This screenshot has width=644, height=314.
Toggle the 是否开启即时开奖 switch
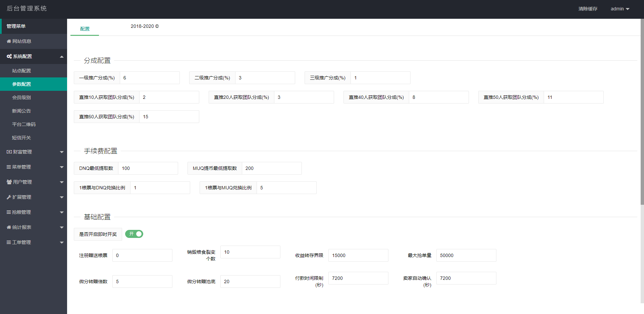click(x=134, y=234)
